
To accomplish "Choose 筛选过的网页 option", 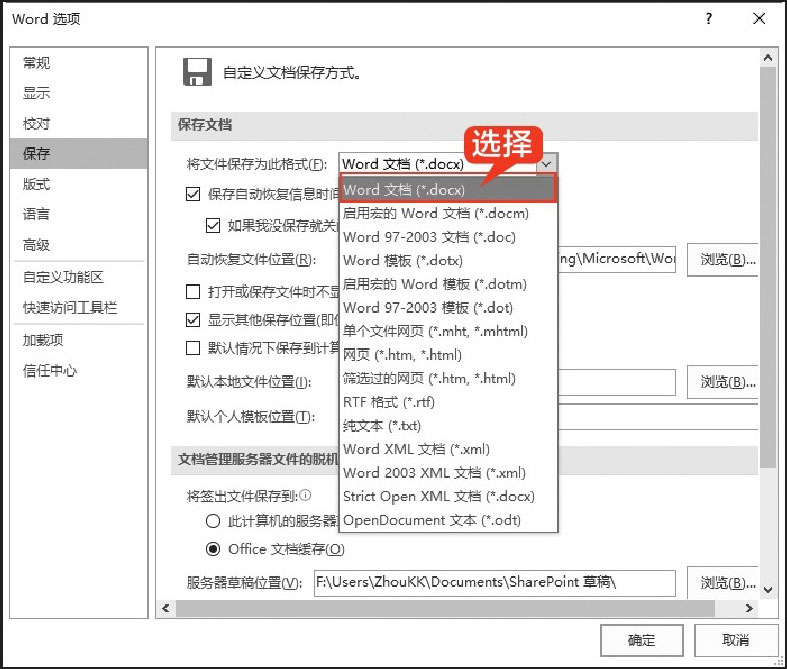I will tap(448, 378).
